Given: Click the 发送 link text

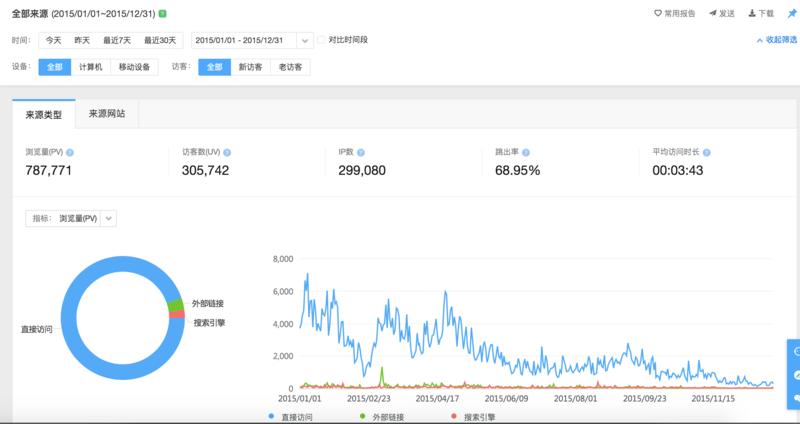Looking at the screenshot, I should (x=727, y=14).
